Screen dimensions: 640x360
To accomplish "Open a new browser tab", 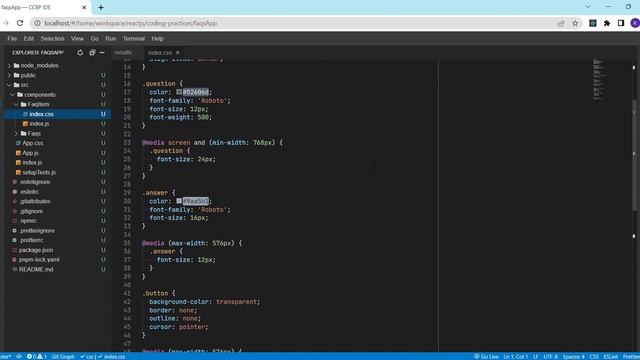I will click(101, 7).
